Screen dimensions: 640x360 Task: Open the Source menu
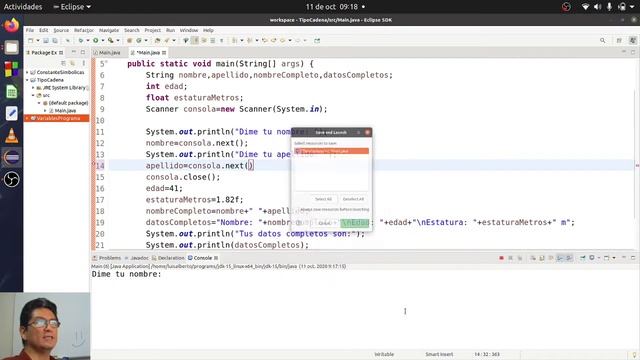pyautogui.click(x=61, y=30)
